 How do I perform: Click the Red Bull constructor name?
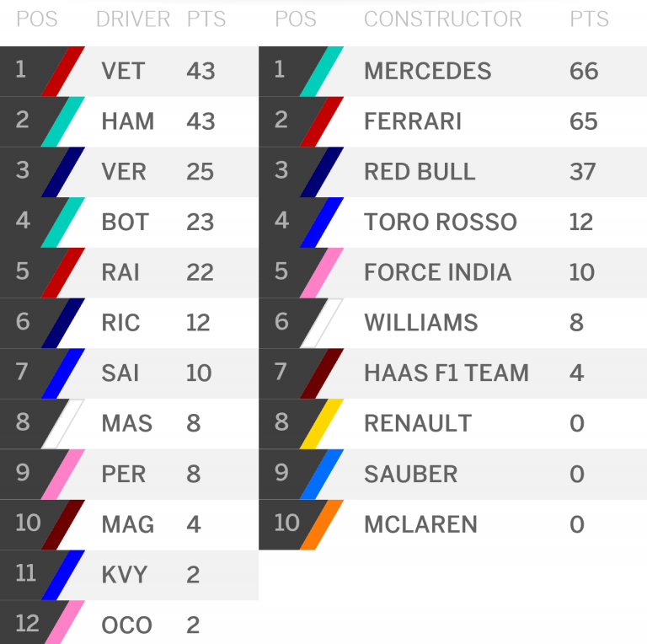420,172
